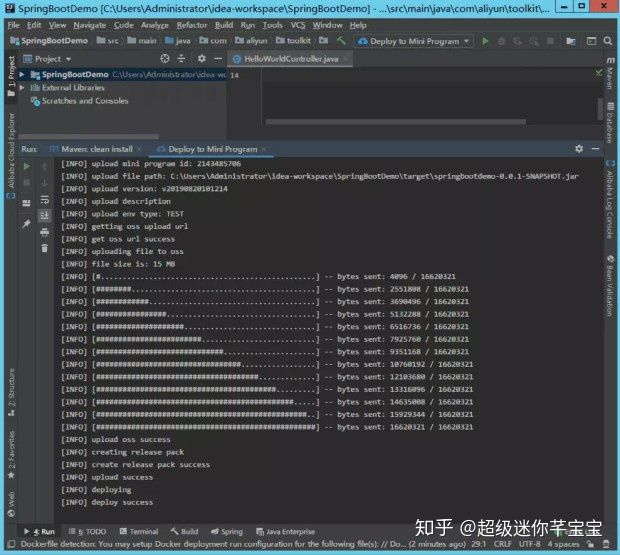Toggle scroll to end in console

[45, 215]
